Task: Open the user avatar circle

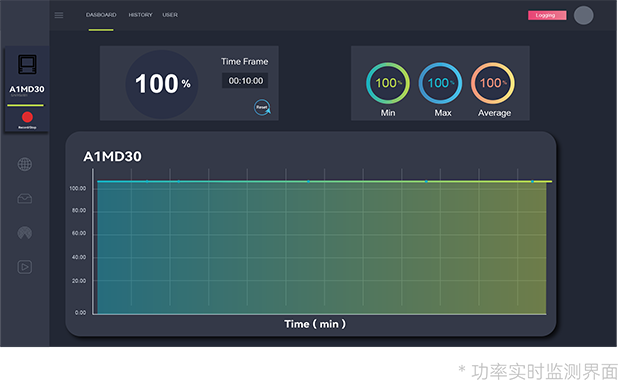Action: tap(583, 15)
